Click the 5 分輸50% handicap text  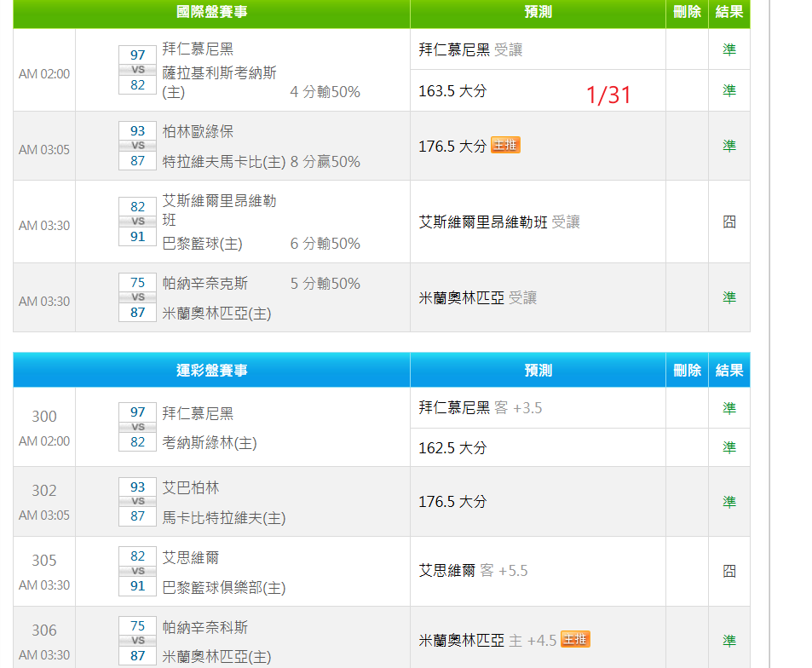pos(325,283)
